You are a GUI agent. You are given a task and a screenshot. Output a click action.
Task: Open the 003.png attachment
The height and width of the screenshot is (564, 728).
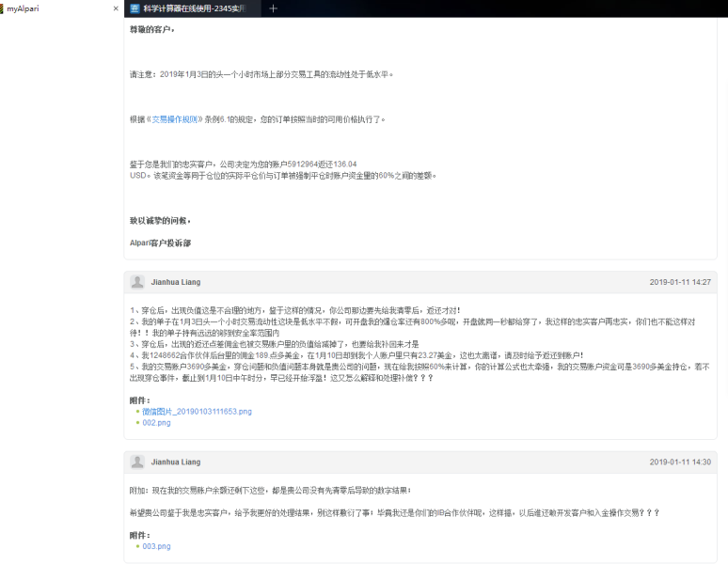[156, 546]
